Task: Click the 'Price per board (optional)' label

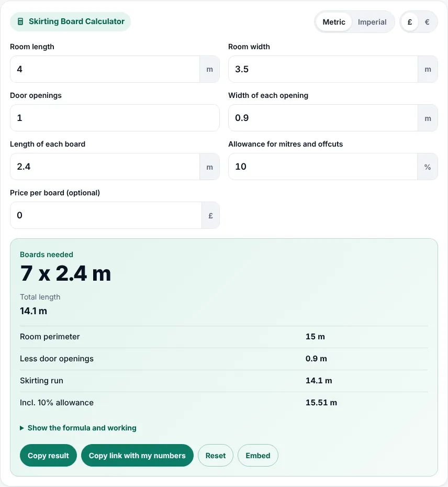Action: click(x=55, y=193)
